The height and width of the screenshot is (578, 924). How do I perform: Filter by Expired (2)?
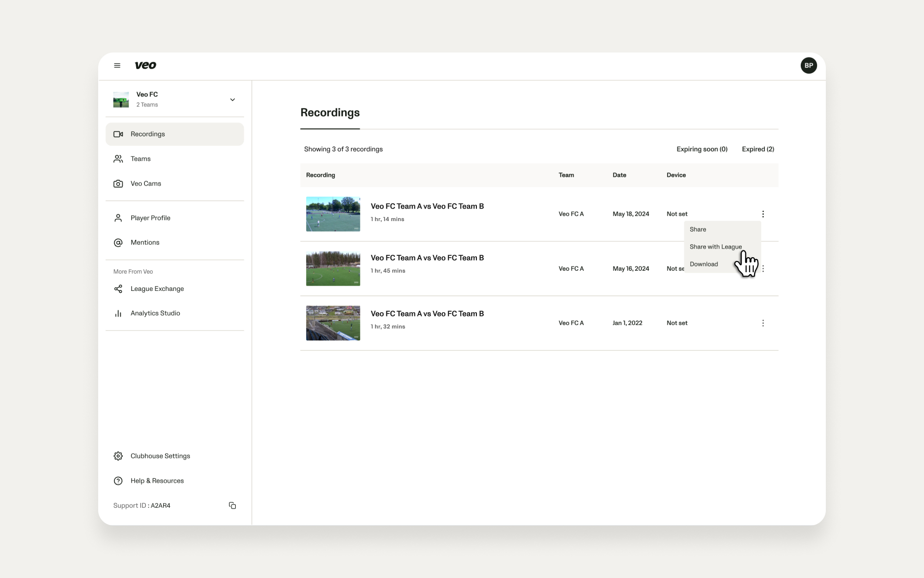[758, 149]
